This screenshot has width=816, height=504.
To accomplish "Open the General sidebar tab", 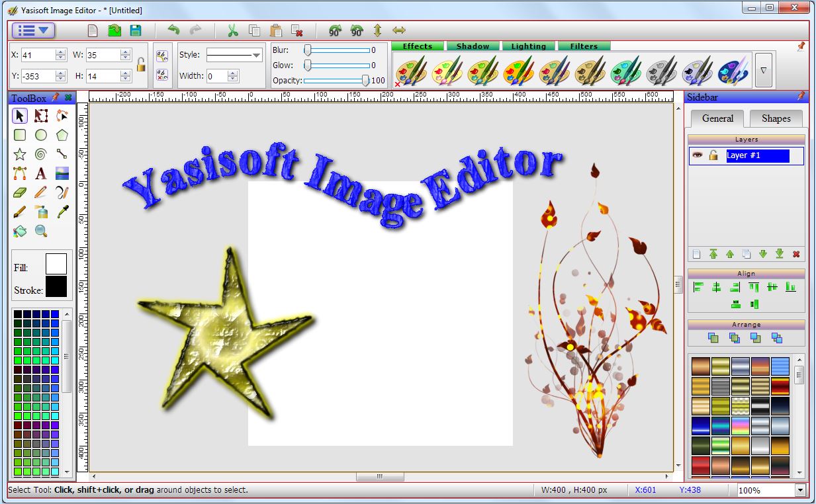I will click(x=717, y=118).
